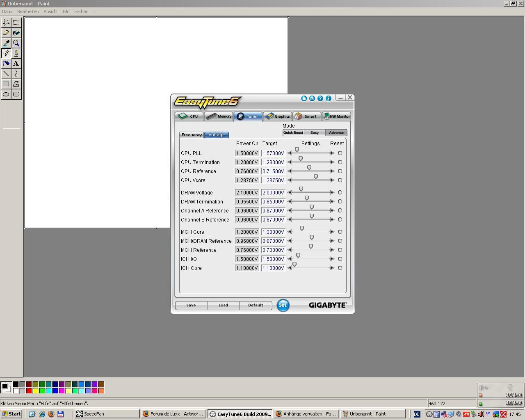Image resolution: width=525 pixels, height=420 pixels.
Task: Click the CPU Vcore target value field
Action: 273,180
